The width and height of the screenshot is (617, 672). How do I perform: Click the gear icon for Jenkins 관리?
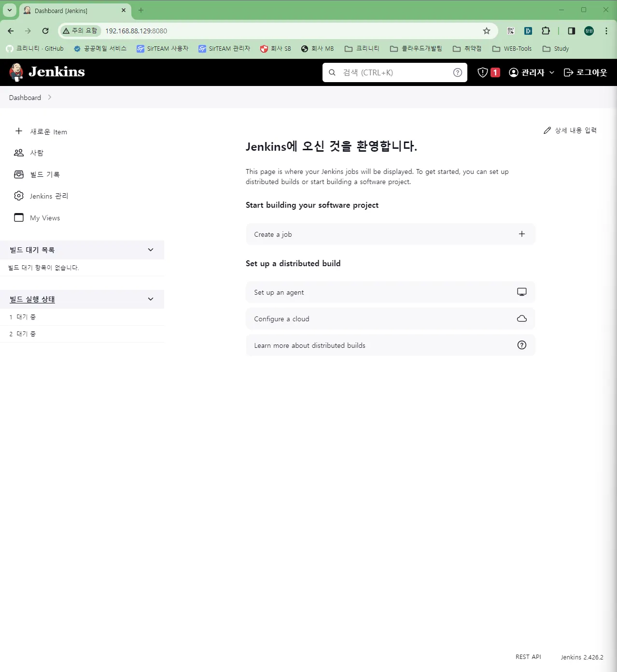point(19,196)
